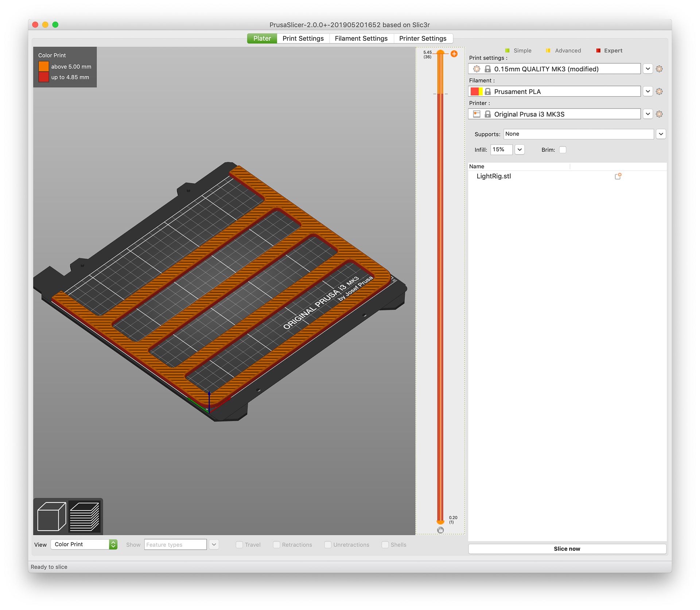Click red 'up to 4.85 mm' legend swatch
700x610 pixels.
(x=43, y=77)
